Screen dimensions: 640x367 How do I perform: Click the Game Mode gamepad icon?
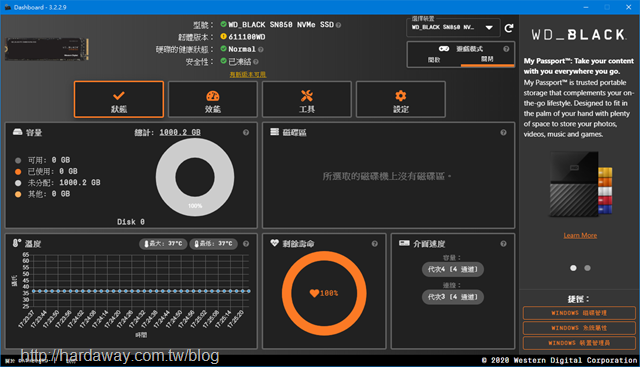(444, 49)
